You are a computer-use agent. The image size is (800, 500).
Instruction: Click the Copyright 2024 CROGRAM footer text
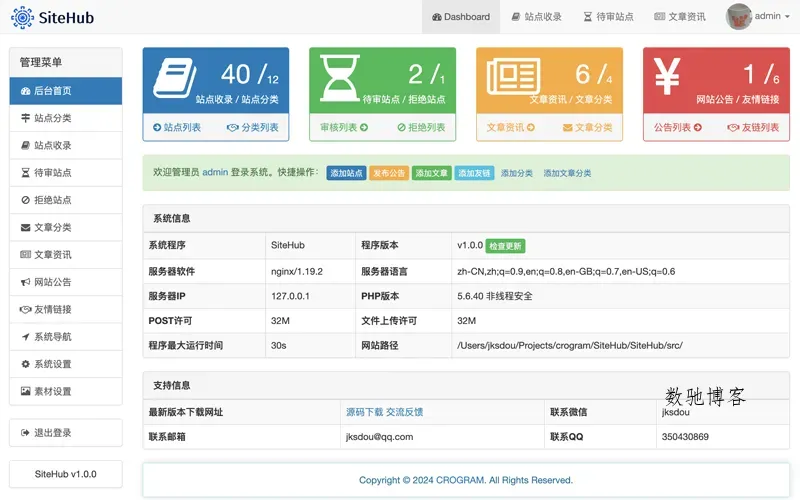pos(466,480)
